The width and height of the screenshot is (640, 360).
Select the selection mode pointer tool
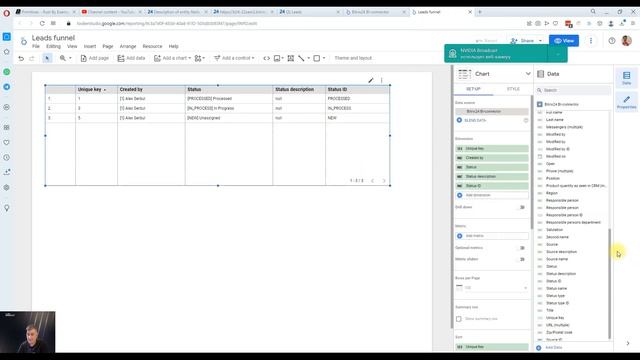[x=47, y=58]
